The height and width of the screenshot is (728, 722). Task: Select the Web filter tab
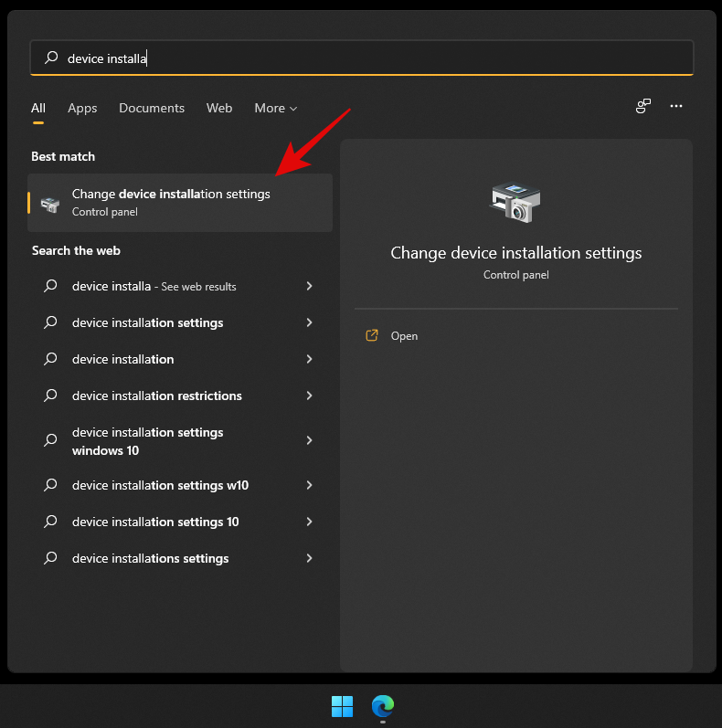click(219, 108)
